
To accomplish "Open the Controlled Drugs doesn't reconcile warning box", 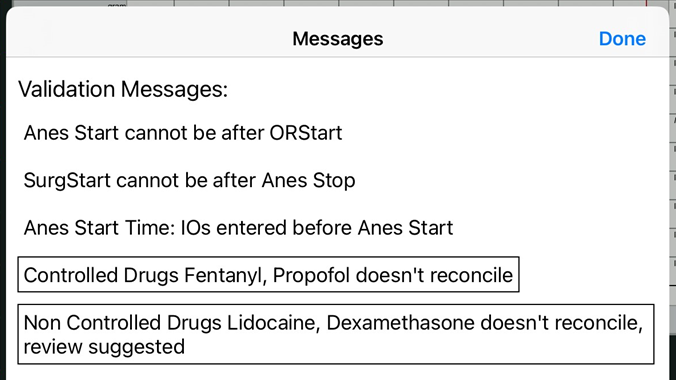I will pyautogui.click(x=268, y=275).
